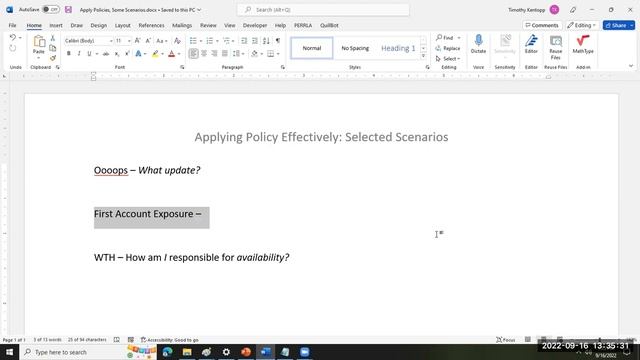Image resolution: width=640 pixels, height=360 pixels.
Task: Open the Editor pen icon
Action: pos(531,40)
